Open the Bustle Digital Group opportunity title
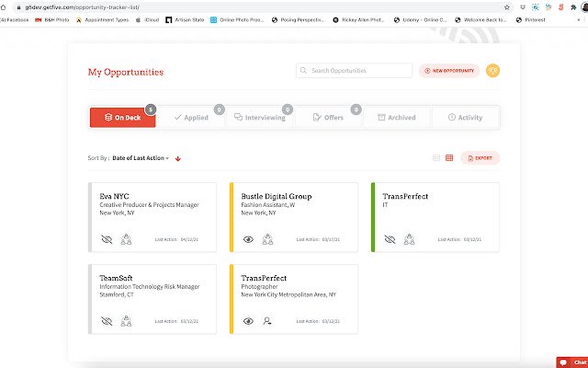The image size is (588, 368). coord(277,196)
